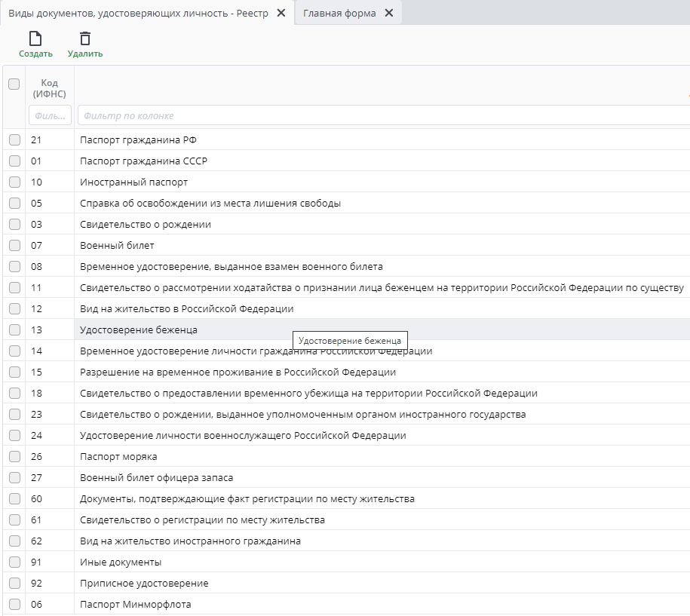This screenshot has height=616, width=690.
Task: Select the Свидетельство о рождении row
Action: (x=146, y=225)
